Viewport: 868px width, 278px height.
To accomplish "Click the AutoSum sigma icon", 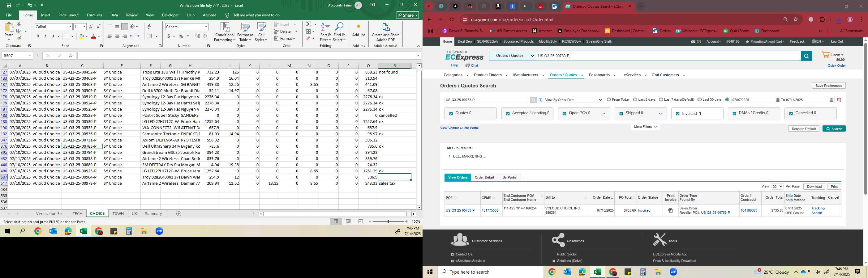I will tap(308, 24).
